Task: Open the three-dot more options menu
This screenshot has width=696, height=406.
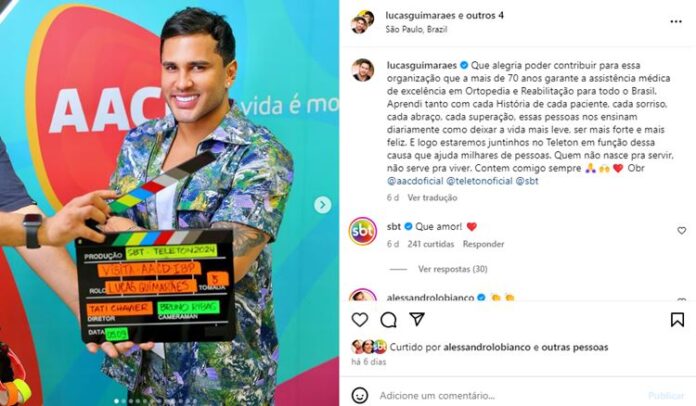Action: coord(676,22)
